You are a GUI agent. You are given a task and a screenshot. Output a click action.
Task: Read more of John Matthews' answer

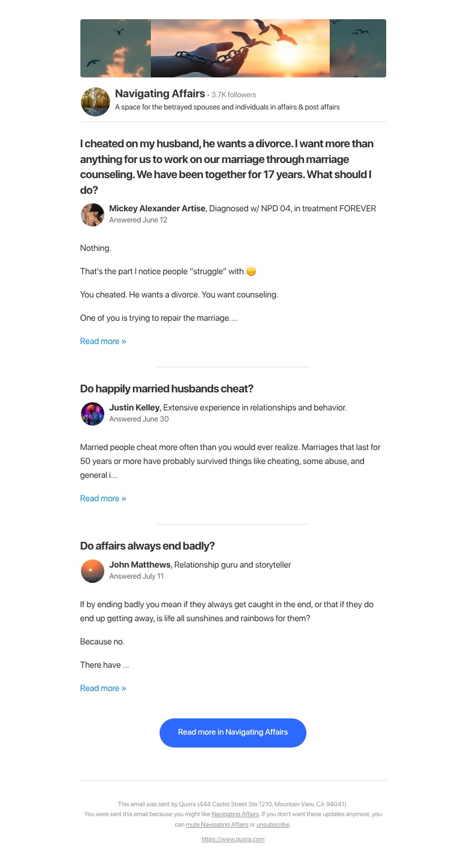click(103, 688)
